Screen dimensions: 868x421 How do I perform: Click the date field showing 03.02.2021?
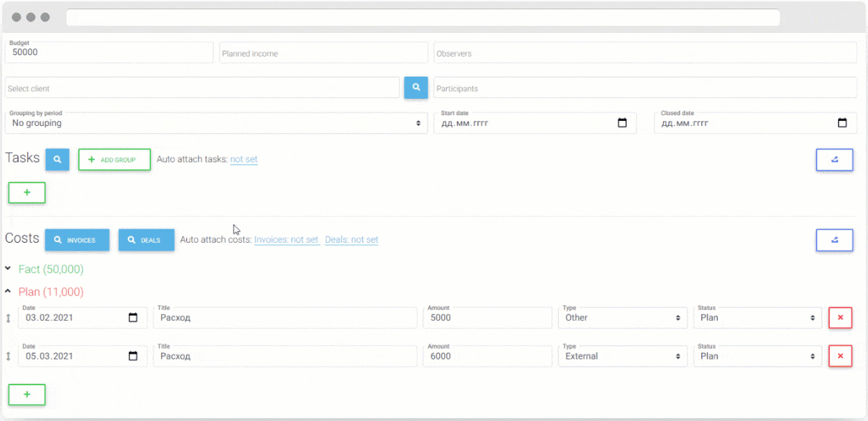[x=82, y=318]
